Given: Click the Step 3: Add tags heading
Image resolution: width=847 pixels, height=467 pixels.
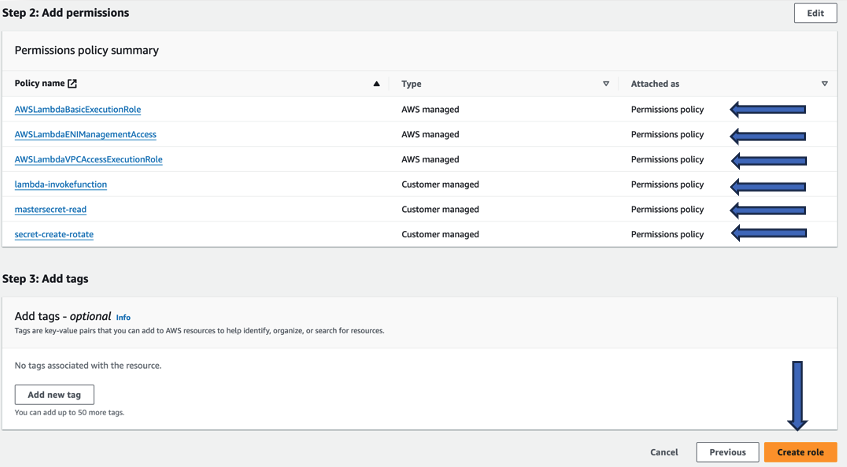Looking at the screenshot, I should click(x=45, y=279).
